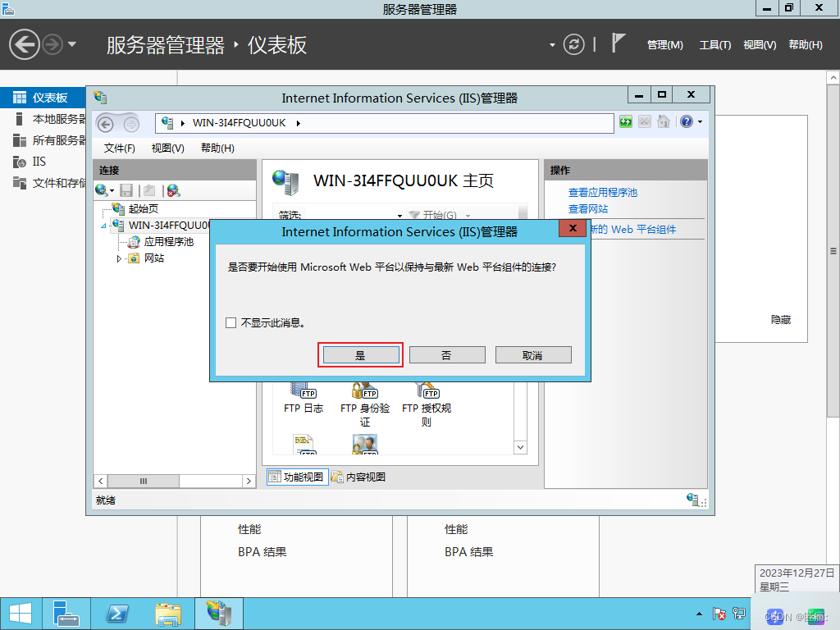Image resolution: width=840 pixels, height=630 pixels.
Task: Open the 视图(V) menu in IIS Manager
Action: [x=167, y=148]
